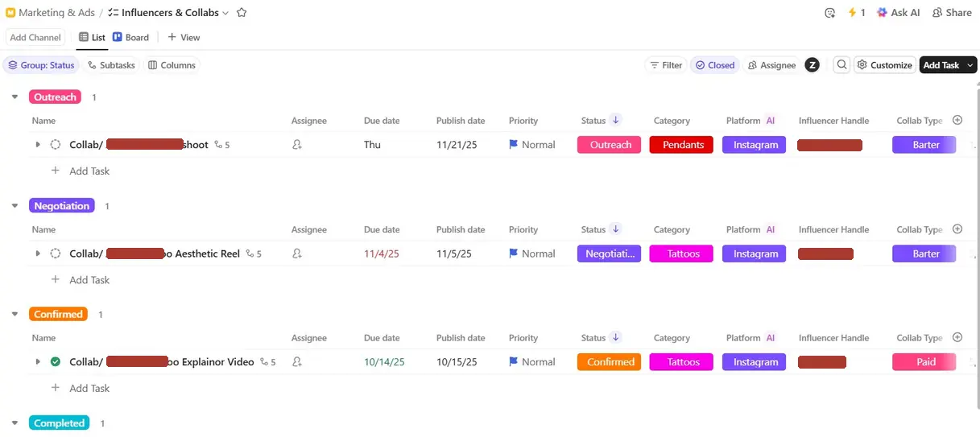
Task: Open the search magnifier icon
Action: point(841,65)
